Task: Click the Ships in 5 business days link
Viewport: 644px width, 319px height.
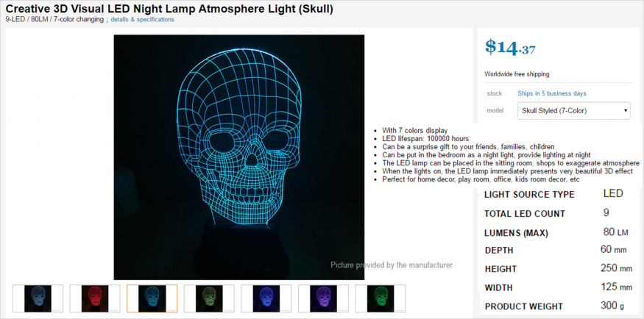Action: pos(552,93)
